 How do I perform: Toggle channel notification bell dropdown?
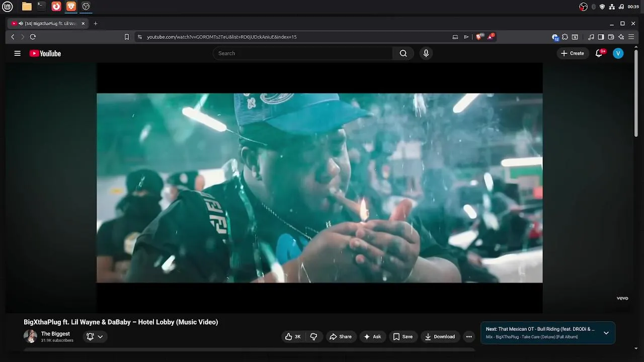pos(95,337)
